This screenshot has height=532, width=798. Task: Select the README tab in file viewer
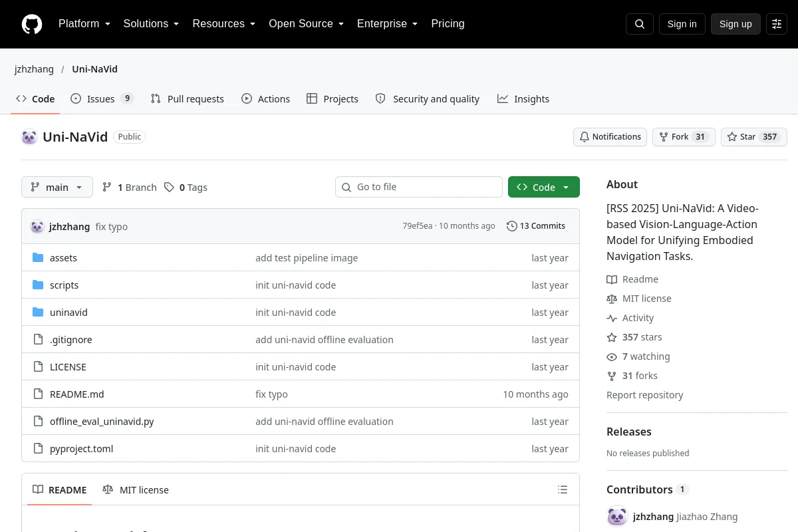[60, 490]
